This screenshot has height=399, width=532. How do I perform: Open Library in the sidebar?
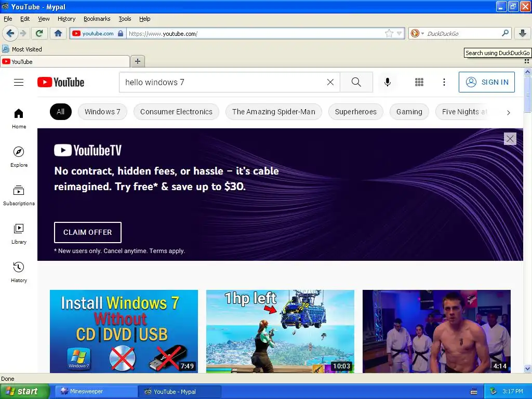(x=19, y=234)
